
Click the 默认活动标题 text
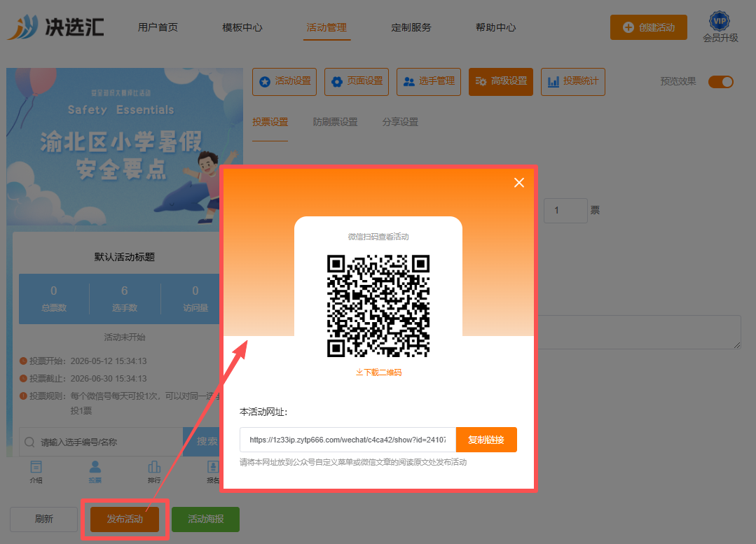pos(125,257)
